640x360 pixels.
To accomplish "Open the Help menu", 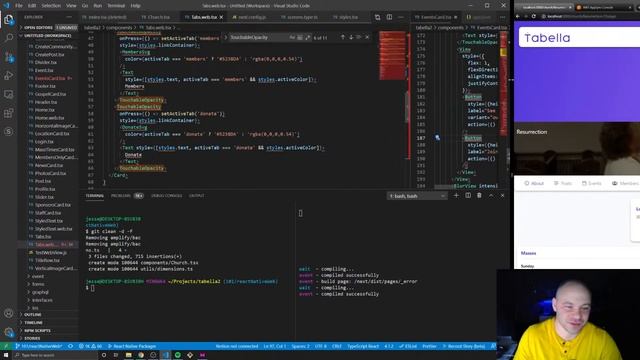I will click(136, 6).
